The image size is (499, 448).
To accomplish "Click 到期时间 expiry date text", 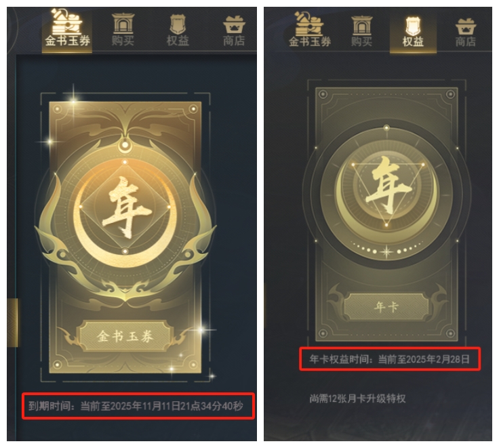I will (136, 407).
